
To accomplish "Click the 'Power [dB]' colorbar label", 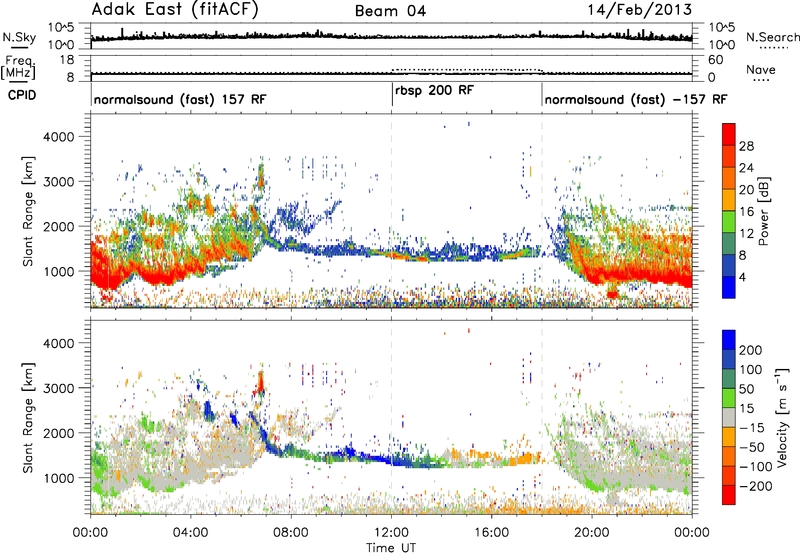I will (x=764, y=211).
